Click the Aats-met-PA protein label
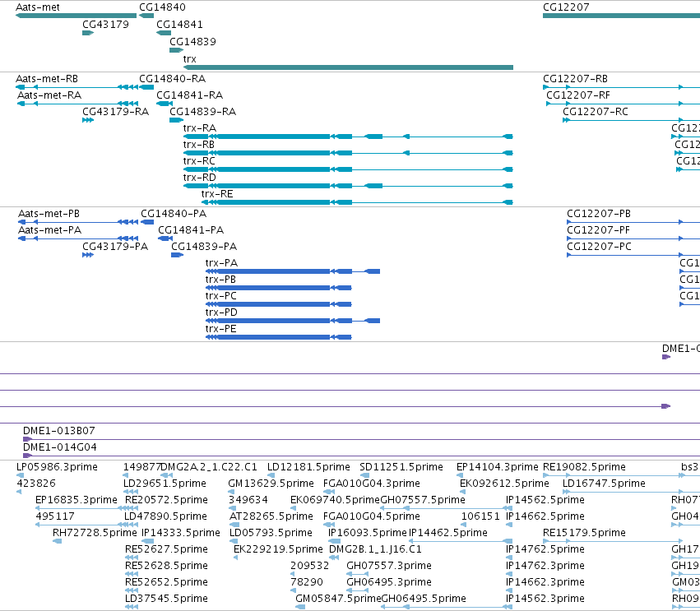 (x=49, y=231)
